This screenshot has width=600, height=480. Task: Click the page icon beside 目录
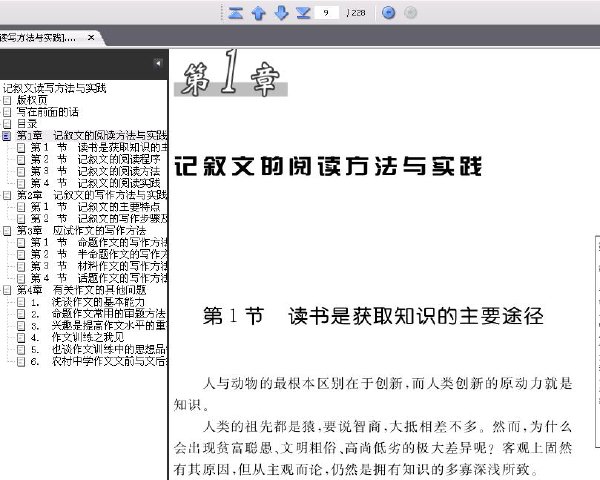coord(7,124)
